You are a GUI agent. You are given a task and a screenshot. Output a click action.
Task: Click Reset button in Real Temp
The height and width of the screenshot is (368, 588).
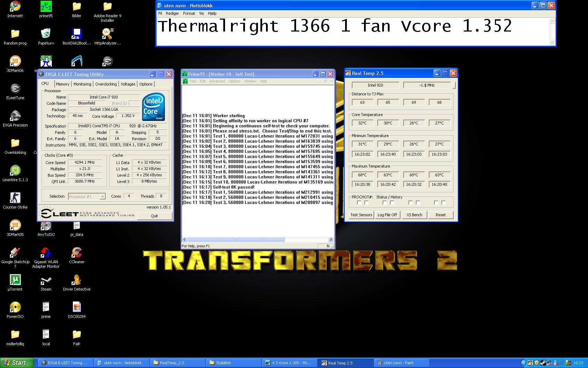point(441,215)
